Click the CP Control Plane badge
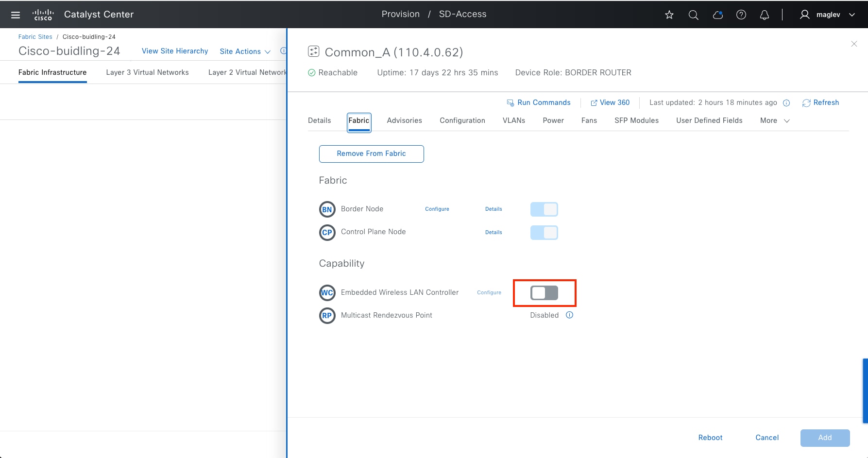This screenshot has height=458, width=868. 327,233
